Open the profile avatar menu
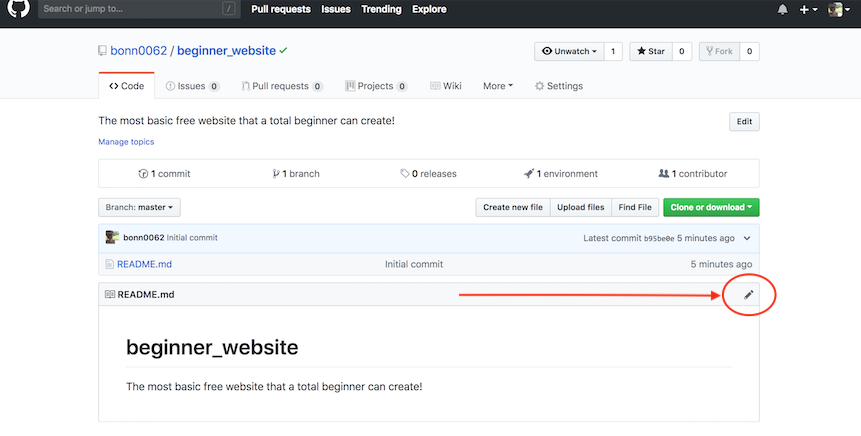Viewport: 861px width, 436px height. tap(838, 9)
